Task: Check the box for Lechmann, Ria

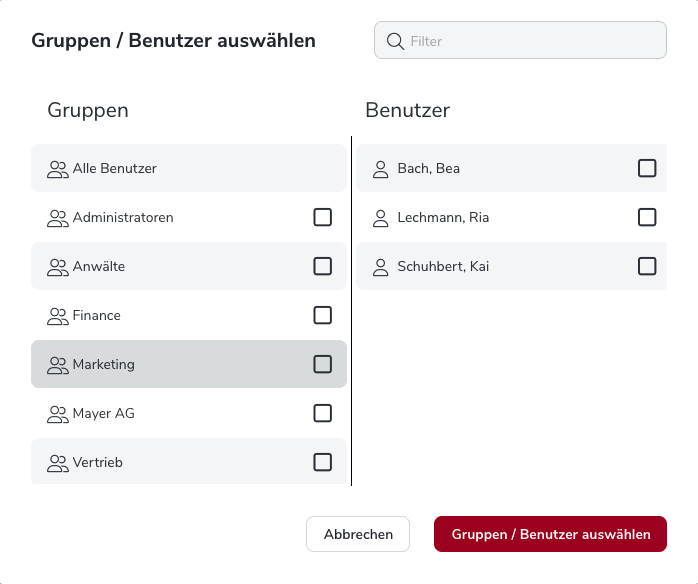Action: click(647, 217)
